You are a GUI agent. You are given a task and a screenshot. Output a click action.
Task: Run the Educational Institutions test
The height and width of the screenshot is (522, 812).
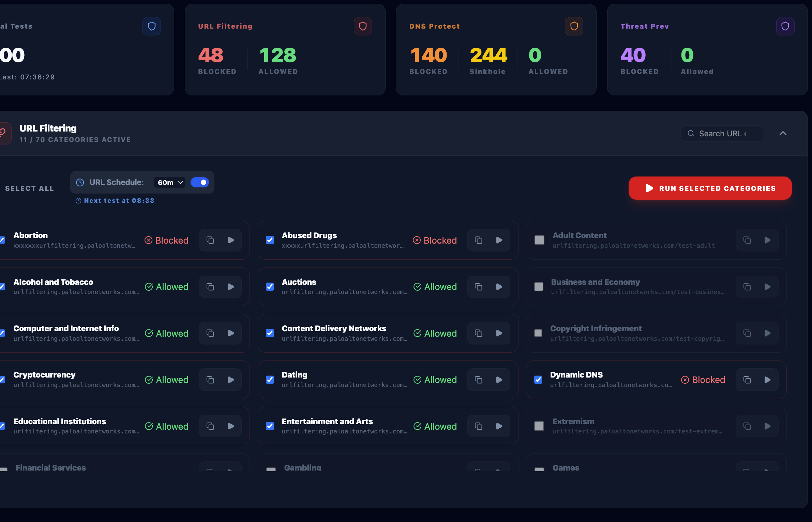[231, 426]
